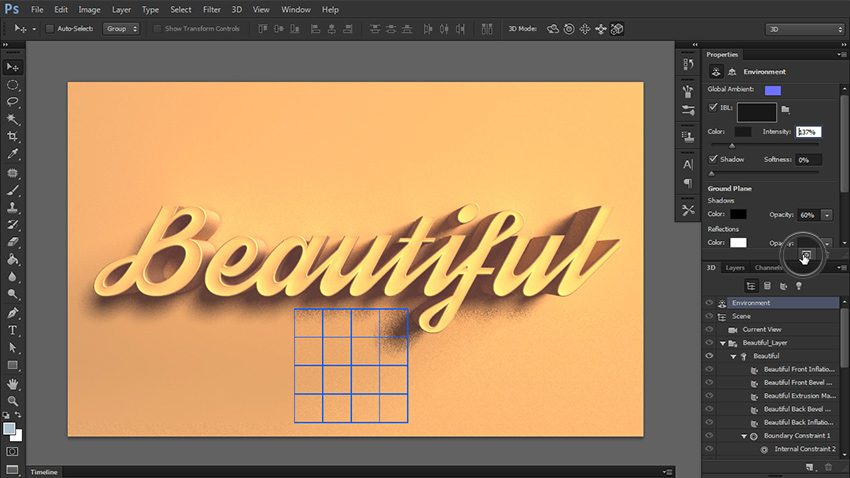Disable the Shadow checkbox in Properties
The height and width of the screenshot is (478, 850).
[x=712, y=159]
